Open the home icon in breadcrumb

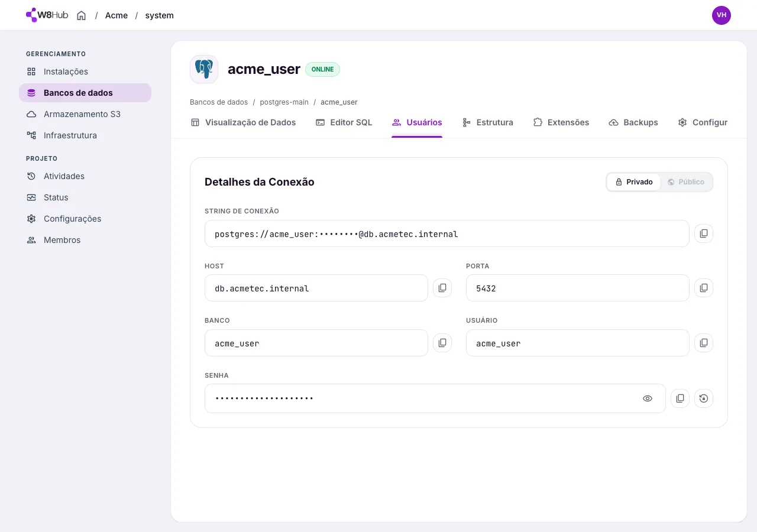point(82,15)
